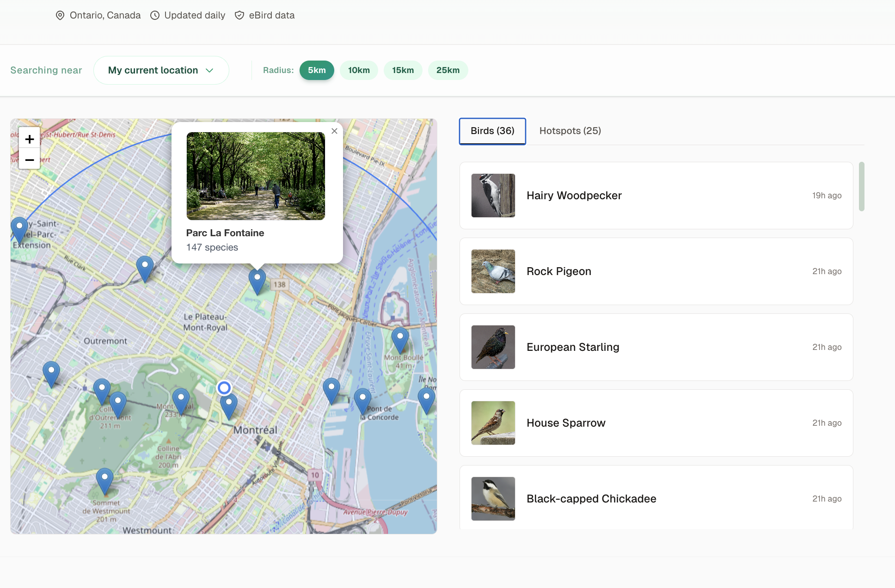The image size is (895, 588).
Task: Click the map pin at Pont de la Concorde
Action: (362, 399)
